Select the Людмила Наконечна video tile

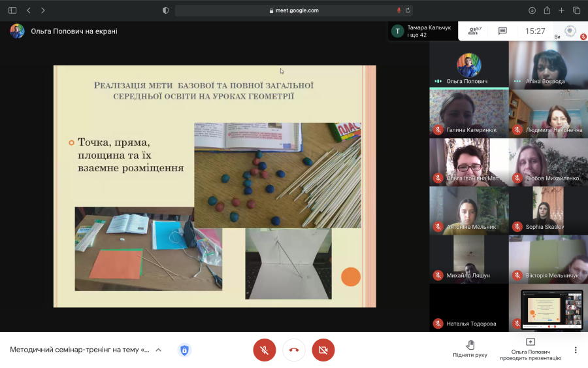point(548,114)
